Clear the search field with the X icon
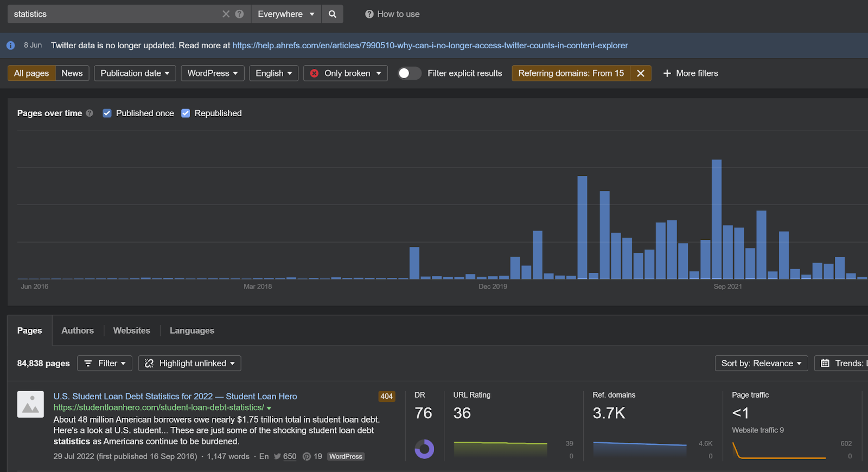The height and width of the screenshot is (472, 868). (x=226, y=14)
